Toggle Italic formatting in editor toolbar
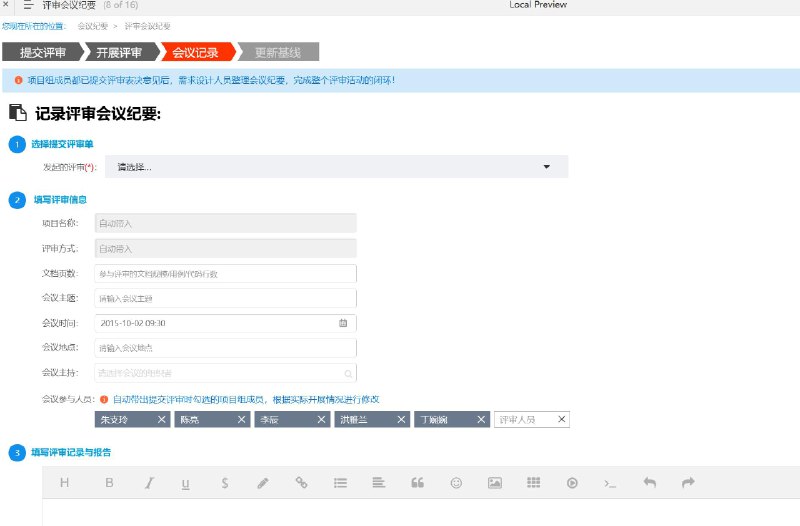 (149, 483)
